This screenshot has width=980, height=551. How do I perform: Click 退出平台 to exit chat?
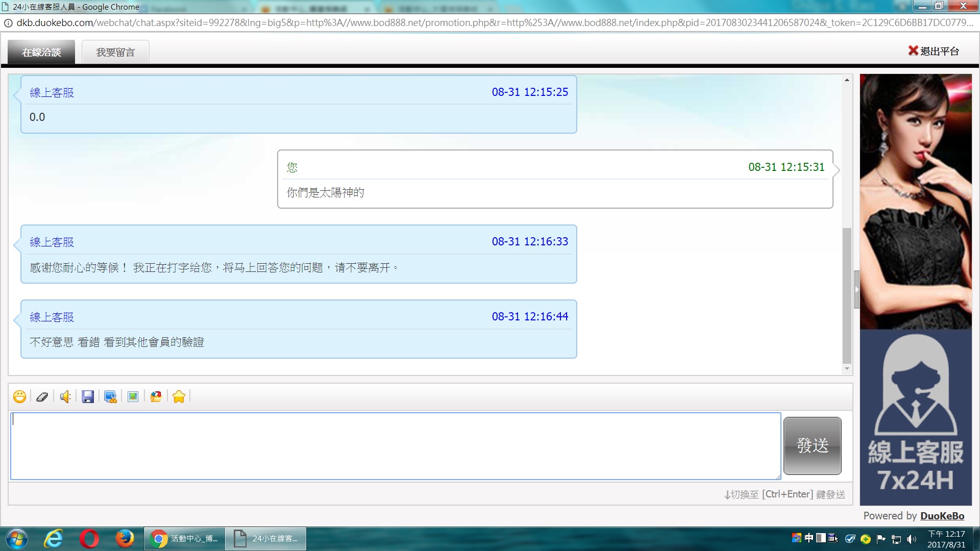[934, 51]
